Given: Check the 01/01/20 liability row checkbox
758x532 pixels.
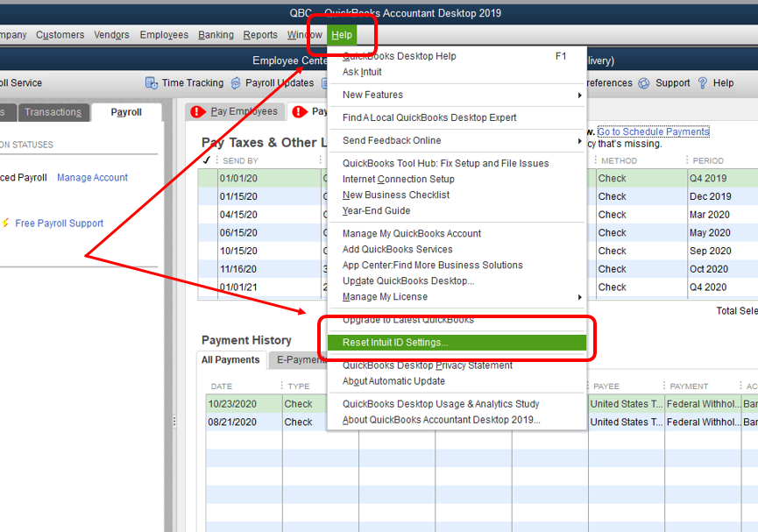Looking at the screenshot, I should 208,179.
